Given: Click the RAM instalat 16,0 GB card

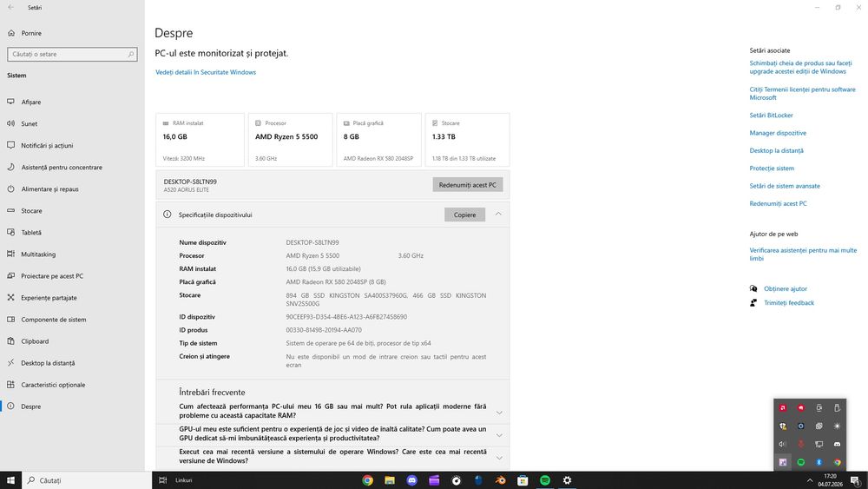Looking at the screenshot, I should click(x=200, y=140).
